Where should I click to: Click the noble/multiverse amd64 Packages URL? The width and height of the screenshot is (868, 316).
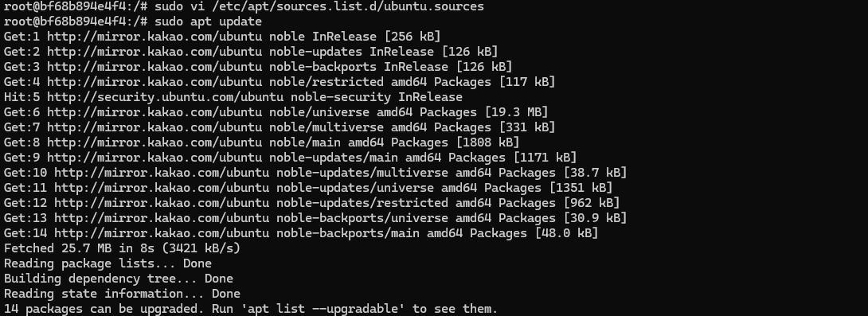click(x=154, y=127)
